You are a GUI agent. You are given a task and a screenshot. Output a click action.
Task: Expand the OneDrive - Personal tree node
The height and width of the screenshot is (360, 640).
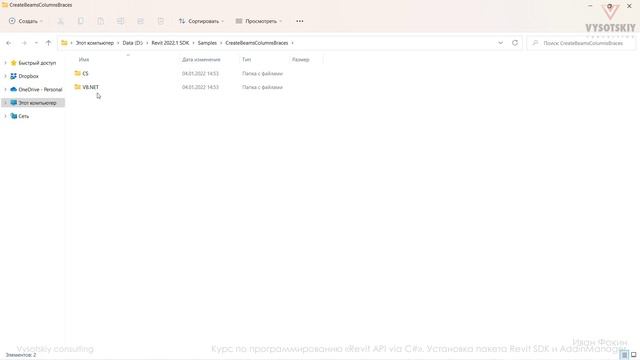point(5,89)
